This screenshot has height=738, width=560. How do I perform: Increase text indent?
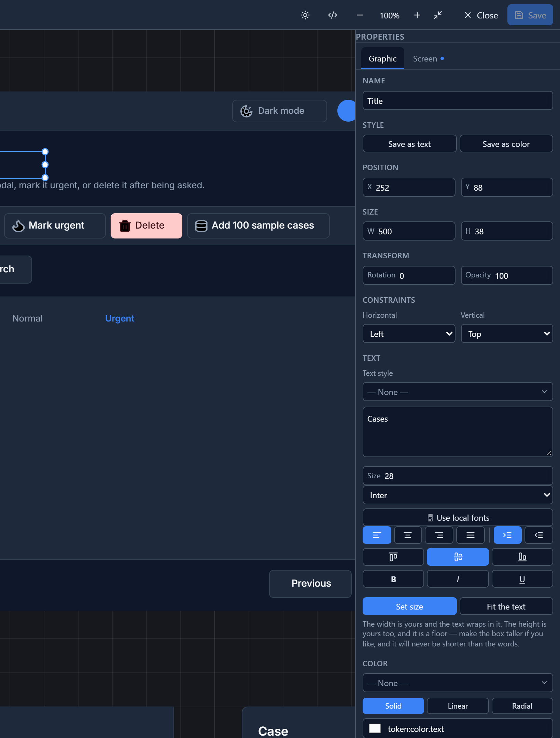(507, 535)
